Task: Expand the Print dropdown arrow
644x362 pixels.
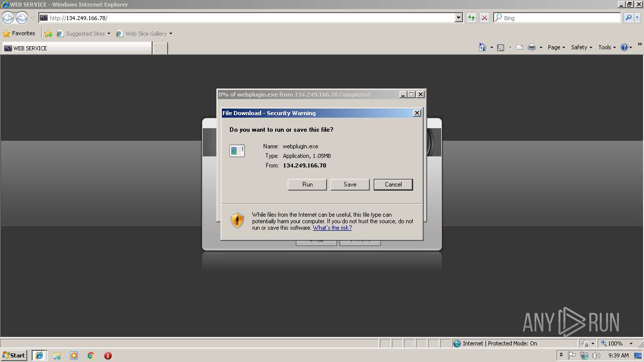Action: tap(541, 47)
